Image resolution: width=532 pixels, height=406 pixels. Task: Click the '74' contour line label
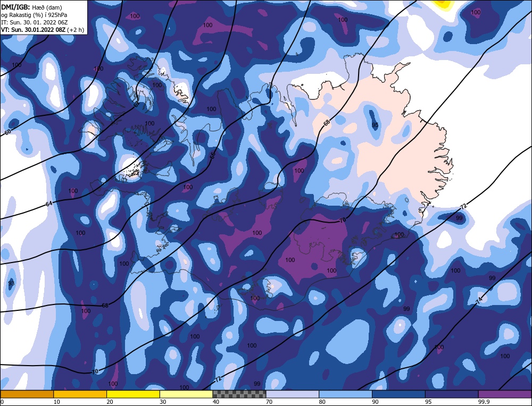pyautogui.click(x=479, y=300)
